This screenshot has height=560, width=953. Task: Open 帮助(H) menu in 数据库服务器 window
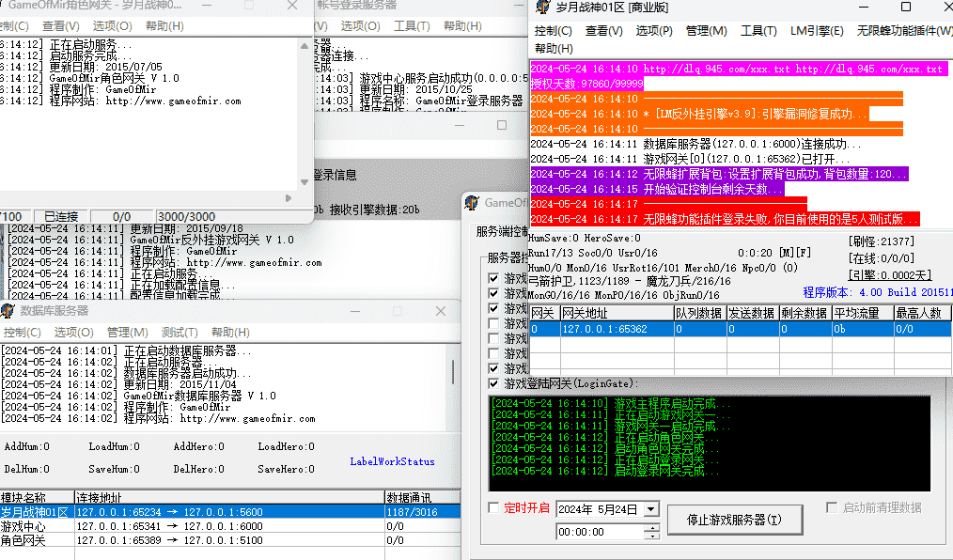pyautogui.click(x=230, y=333)
